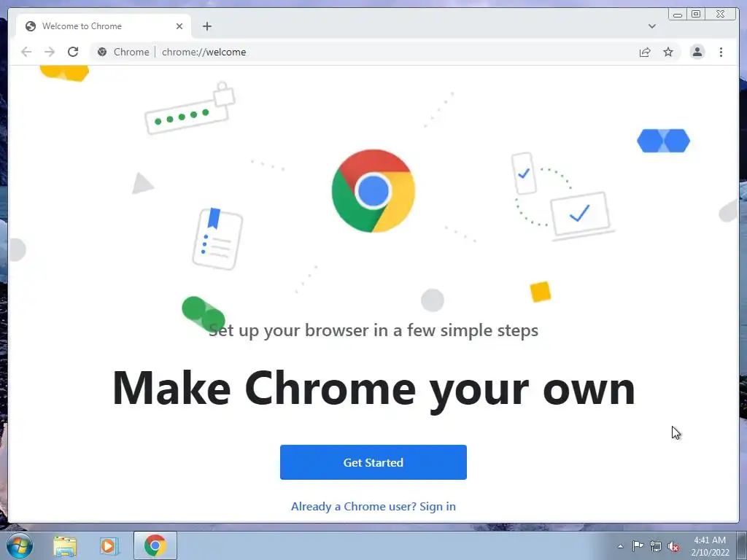747x560 pixels.
Task: Launch Windows Media Player from taskbar
Action: 109,545
